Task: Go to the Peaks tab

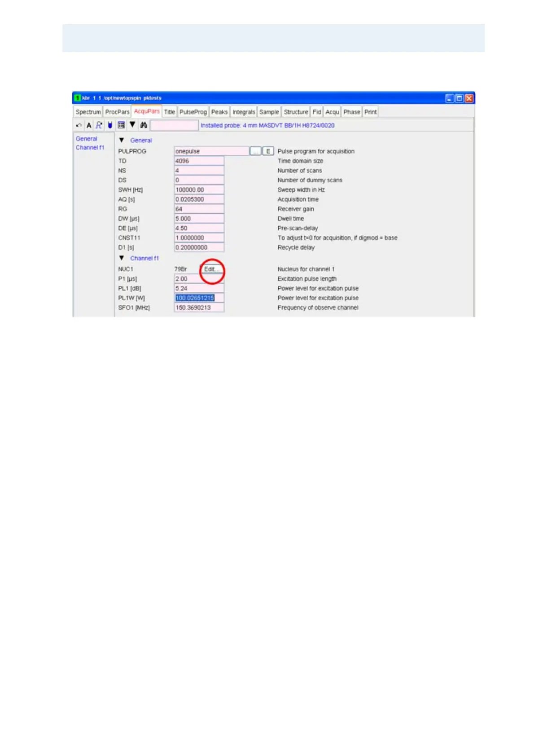Action: pos(219,112)
